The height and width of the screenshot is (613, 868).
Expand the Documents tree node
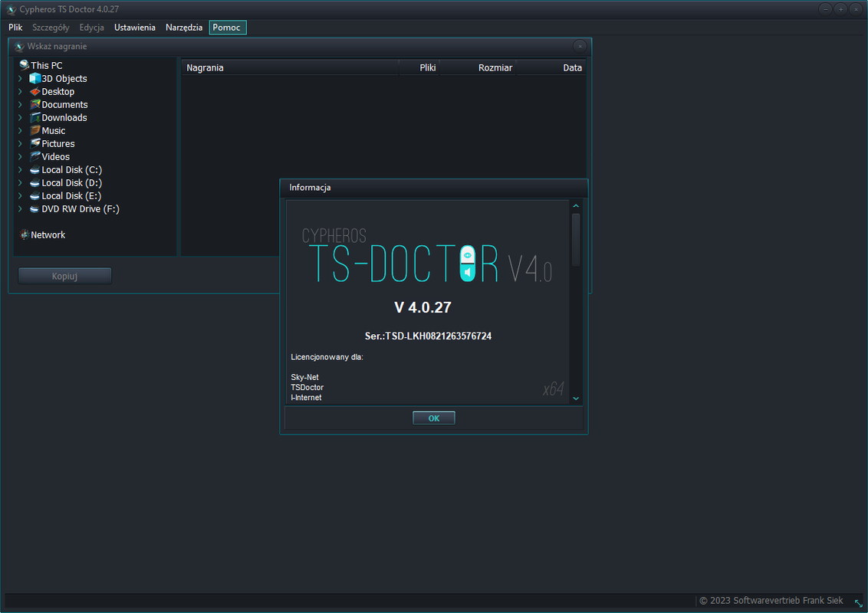[x=21, y=104]
